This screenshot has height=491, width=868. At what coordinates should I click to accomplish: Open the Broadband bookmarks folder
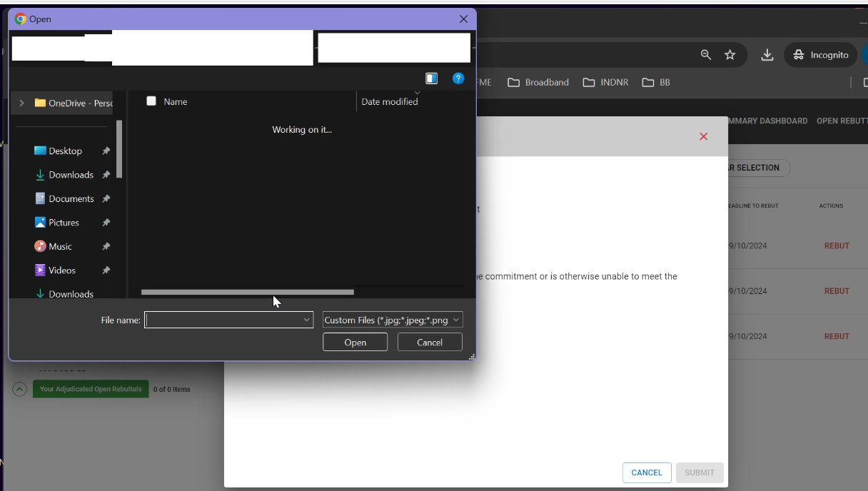click(538, 83)
